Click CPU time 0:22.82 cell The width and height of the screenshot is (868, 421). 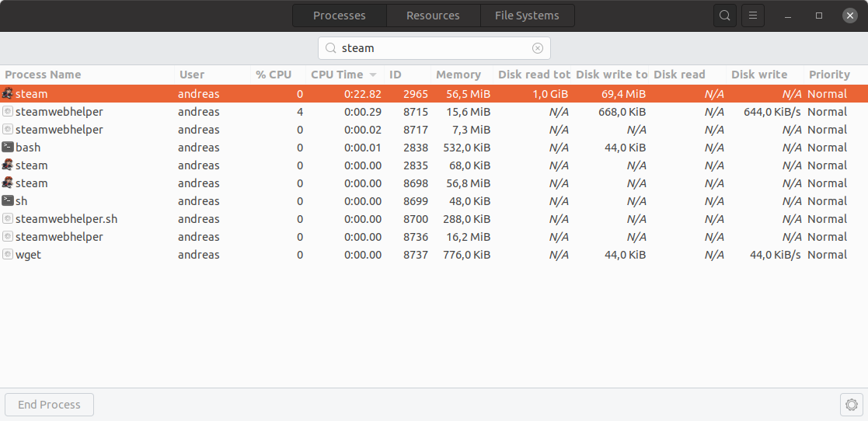363,93
